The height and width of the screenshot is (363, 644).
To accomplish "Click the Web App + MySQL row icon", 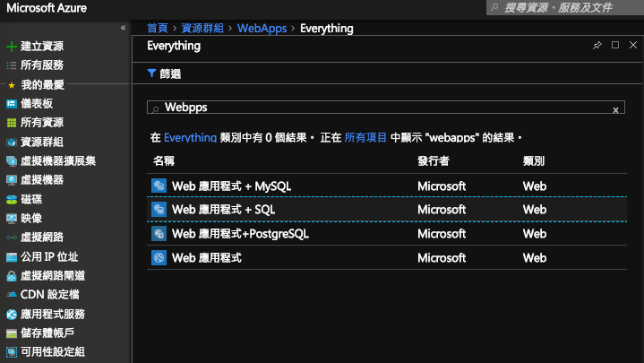I will pyautogui.click(x=159, y=186).
